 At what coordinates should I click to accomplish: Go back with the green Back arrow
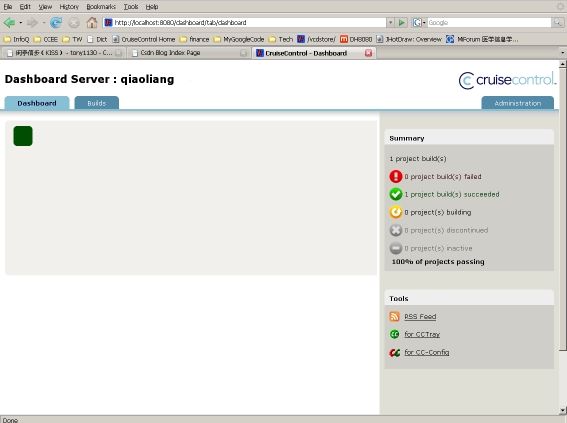tap(9, 23)
